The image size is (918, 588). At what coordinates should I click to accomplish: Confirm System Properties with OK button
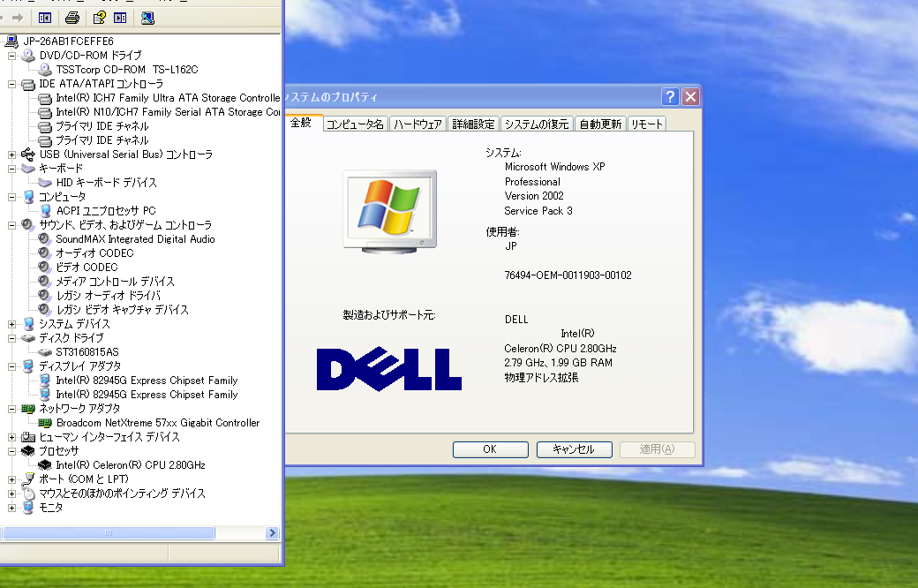pyautogui.click(x=490, y=449)
